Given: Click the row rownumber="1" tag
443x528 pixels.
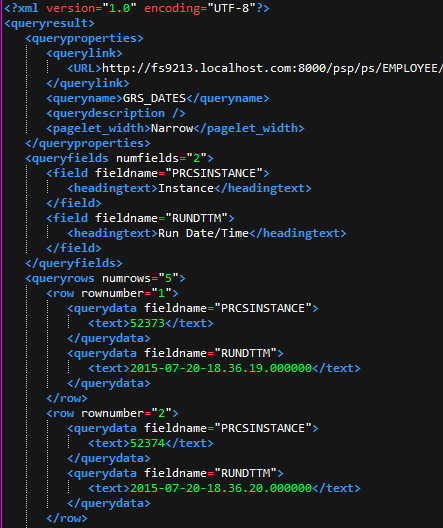Looking at the screenshot, I should point(112,293).
